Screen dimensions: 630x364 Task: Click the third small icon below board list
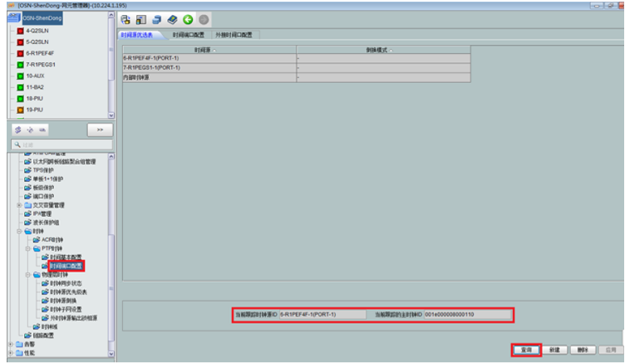42,130
